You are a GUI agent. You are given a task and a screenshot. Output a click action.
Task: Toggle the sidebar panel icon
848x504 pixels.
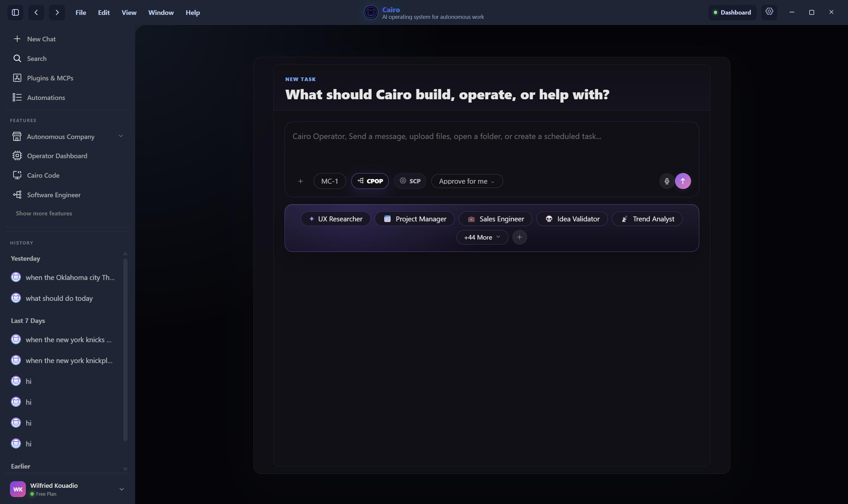click(x=15, y=13)
